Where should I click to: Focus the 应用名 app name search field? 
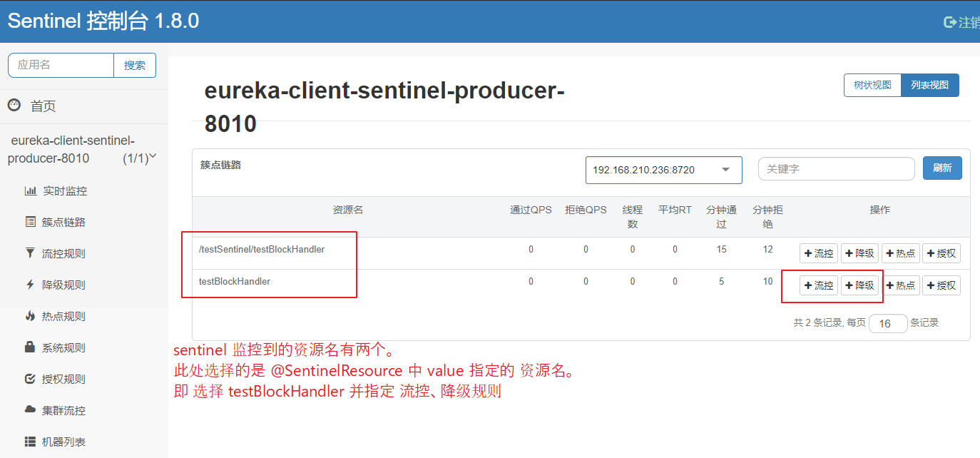(61, 65)
